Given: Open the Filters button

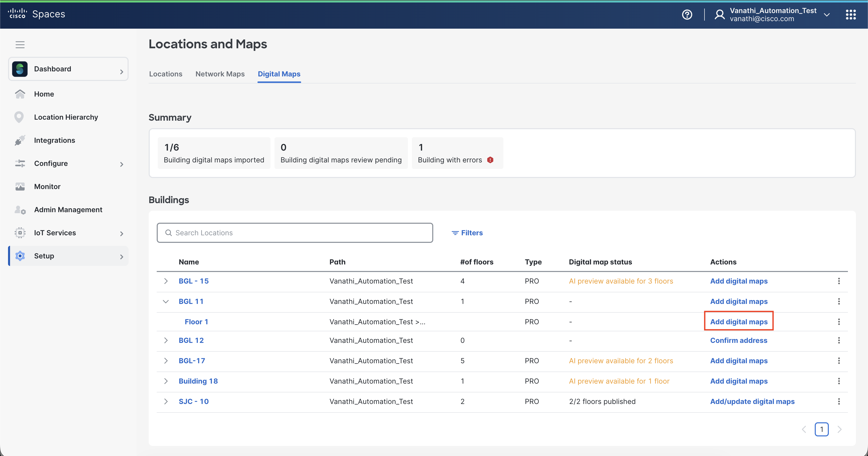Looking at the screenshot, I should [467, 233].
